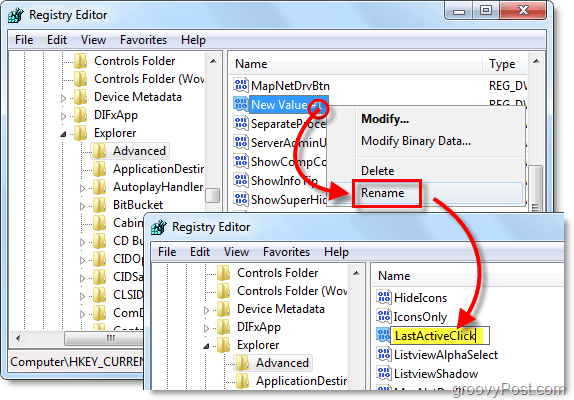Open the Edit menu in front window
The height and width of the screenshot is (400, 574).
pos(200,252)
